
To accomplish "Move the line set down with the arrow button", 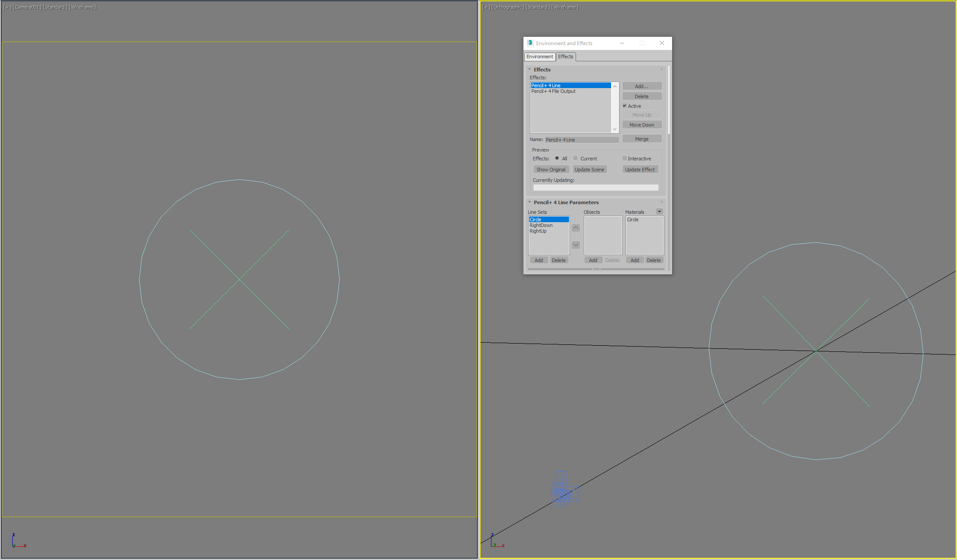I will (x=576, y=245).
